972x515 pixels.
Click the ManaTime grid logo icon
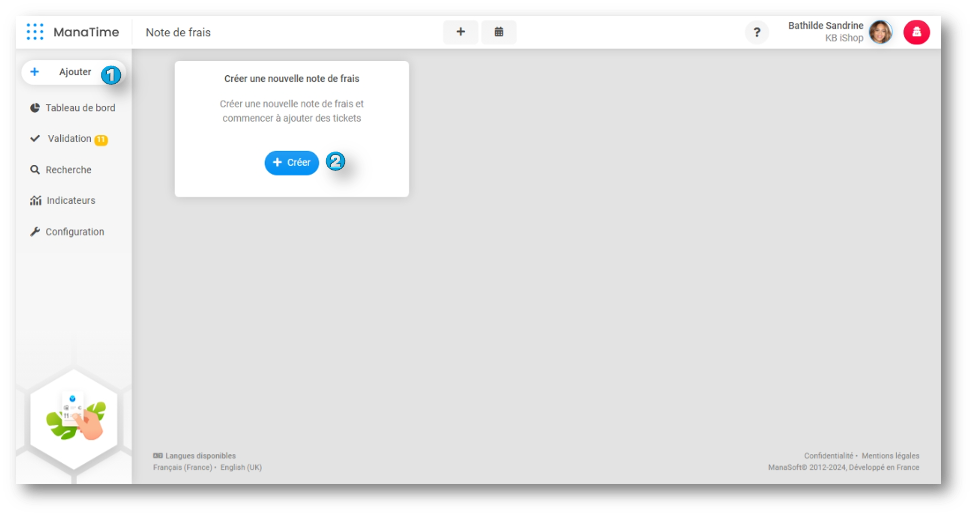tap(35, 32)
